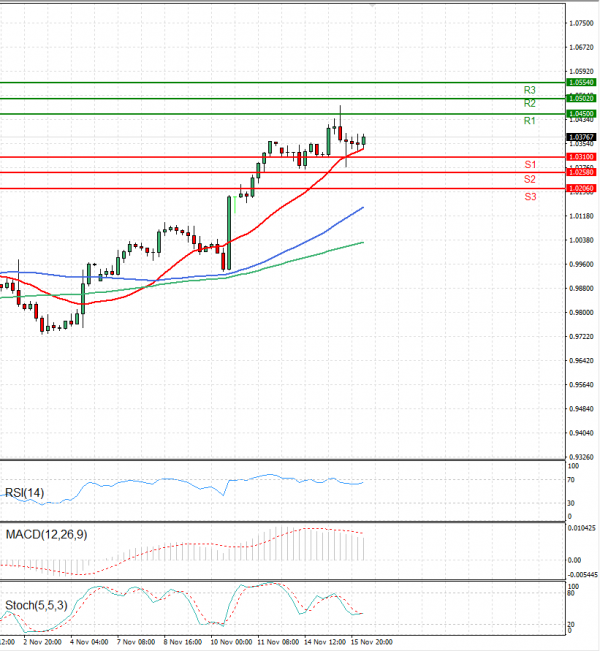Click the 0.98800 price axis value
The width and height of the screenshot is (600, 651).
(581, 288)
